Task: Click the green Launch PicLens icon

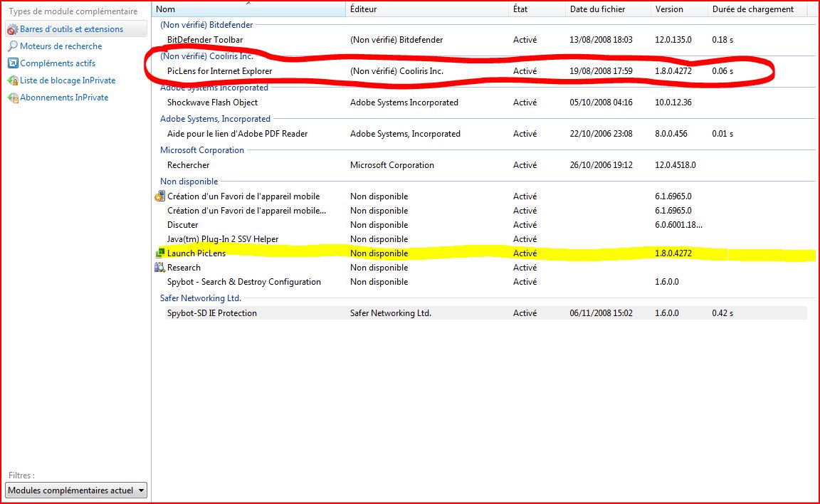Action: (160, 253)
